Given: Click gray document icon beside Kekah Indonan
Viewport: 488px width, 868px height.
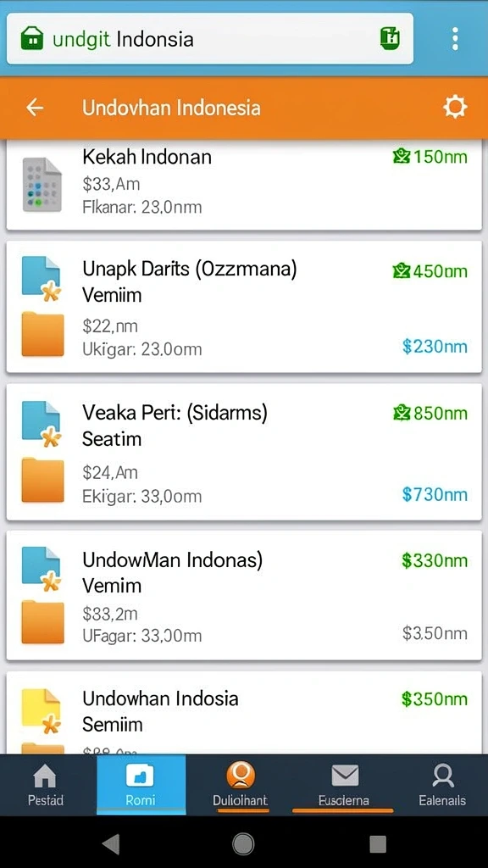Looking at the screenshot, I should (42, 185).
